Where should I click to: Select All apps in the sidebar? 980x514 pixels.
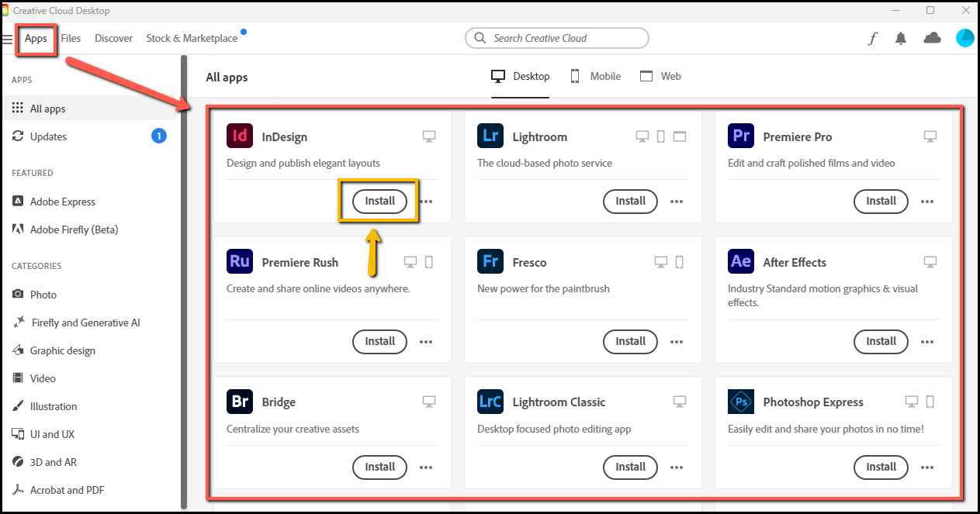pos(90,109)
